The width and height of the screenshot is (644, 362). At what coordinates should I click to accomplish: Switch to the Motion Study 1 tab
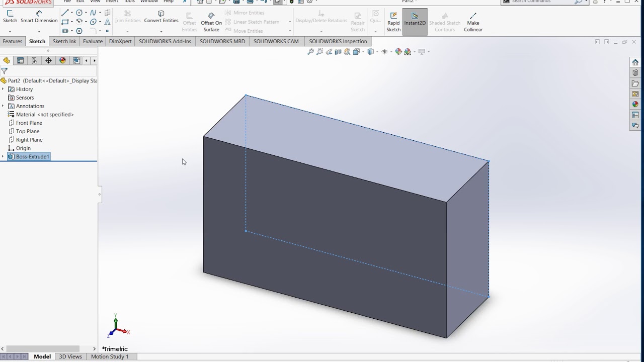[x=110, y=356]
